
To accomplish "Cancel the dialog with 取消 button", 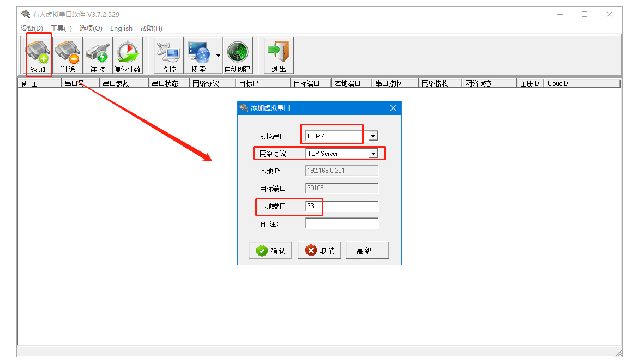I will [x=320, y=251].
